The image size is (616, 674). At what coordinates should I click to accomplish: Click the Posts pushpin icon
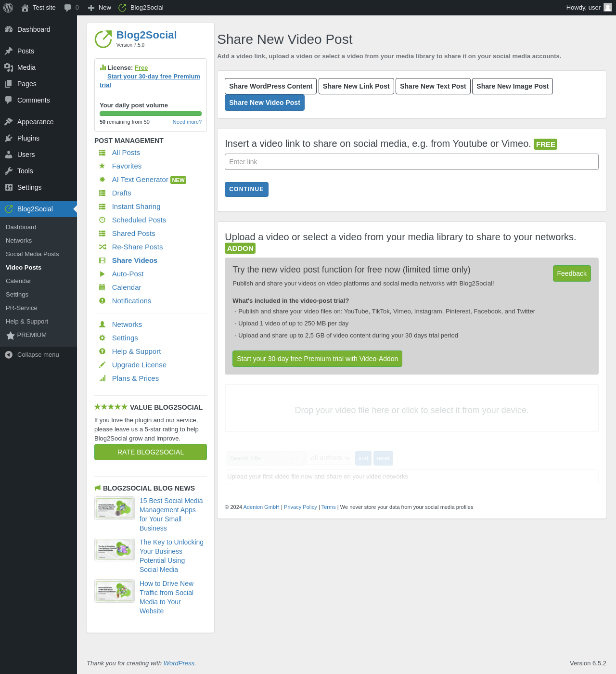click(x=9, y=51)
